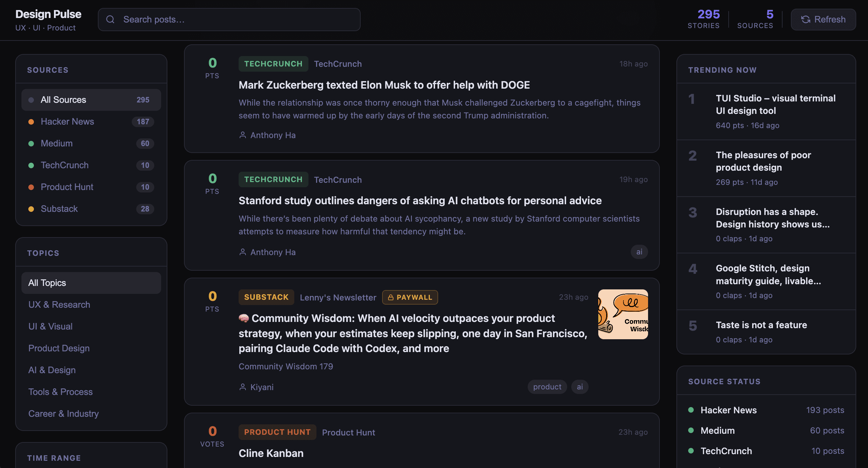Toggle the product tag on Community Wisdom post
868x468 pixels.
547,387
